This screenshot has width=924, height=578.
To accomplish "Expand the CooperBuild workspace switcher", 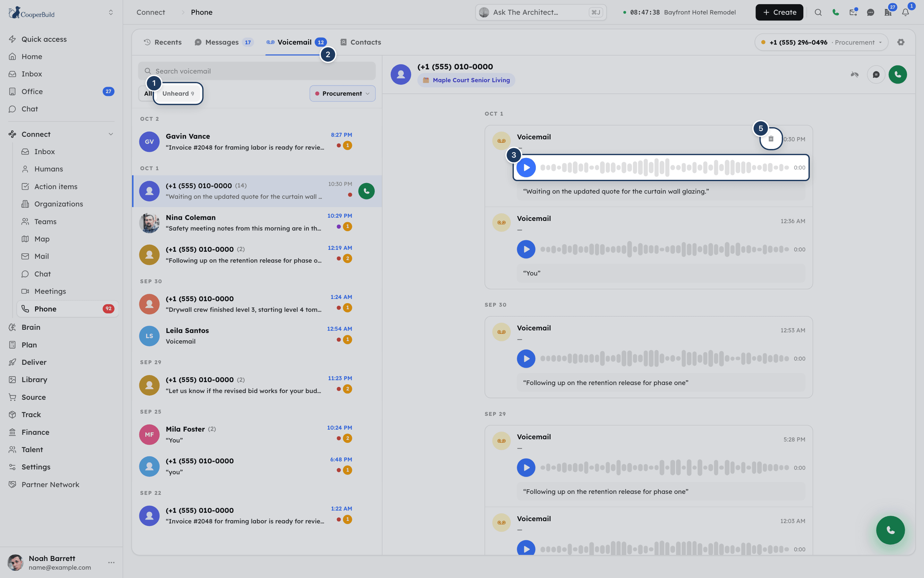I will [x=111, y=12].
